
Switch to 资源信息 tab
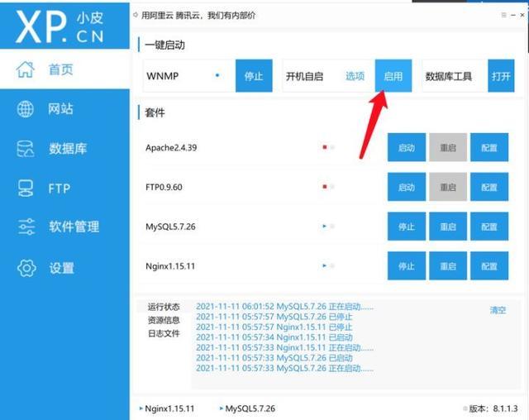click(164, 320)
